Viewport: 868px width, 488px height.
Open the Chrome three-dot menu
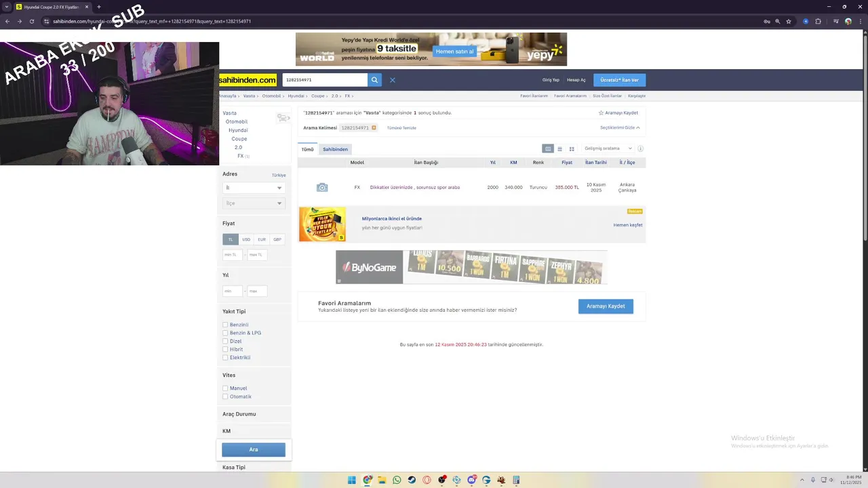point(859,21)
